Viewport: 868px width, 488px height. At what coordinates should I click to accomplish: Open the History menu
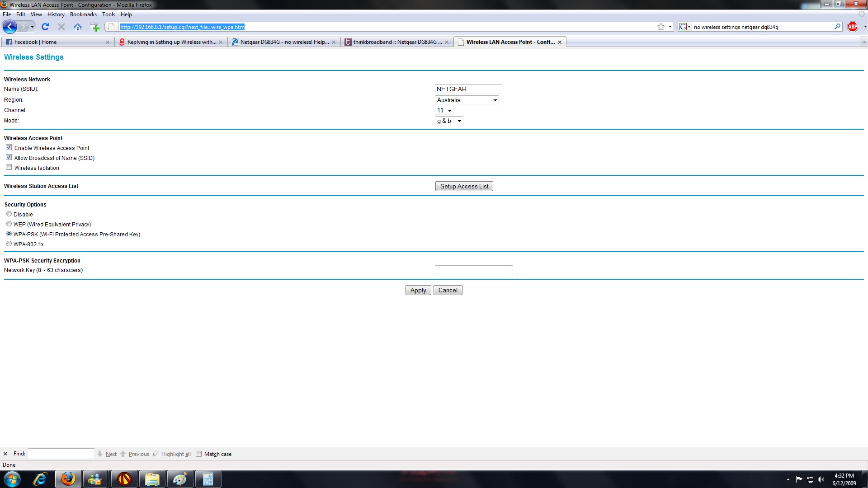point(56,14)
